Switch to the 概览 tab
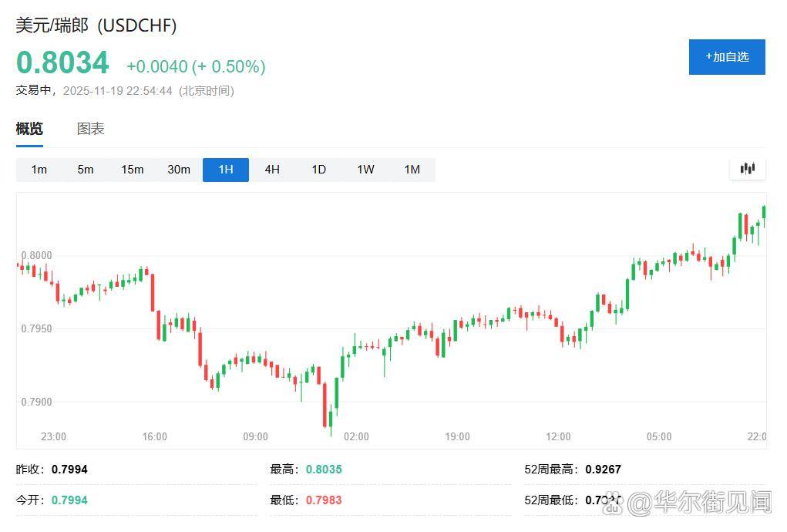 coord(29,129)
